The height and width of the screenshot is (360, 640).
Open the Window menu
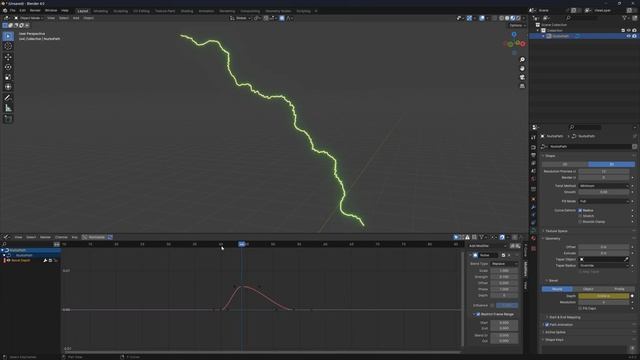point(51,11)
